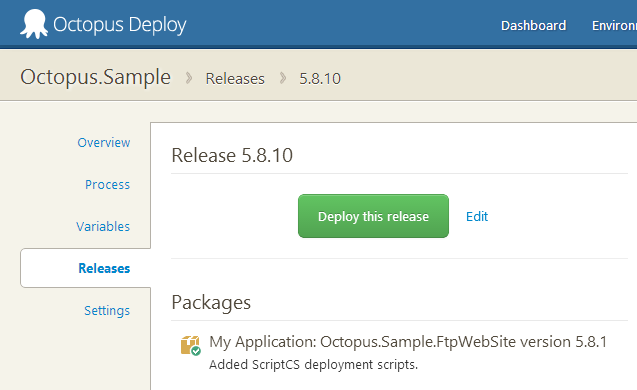
Task: Switch to the Overview sidebar tab
Action: [x=104, y=143]
